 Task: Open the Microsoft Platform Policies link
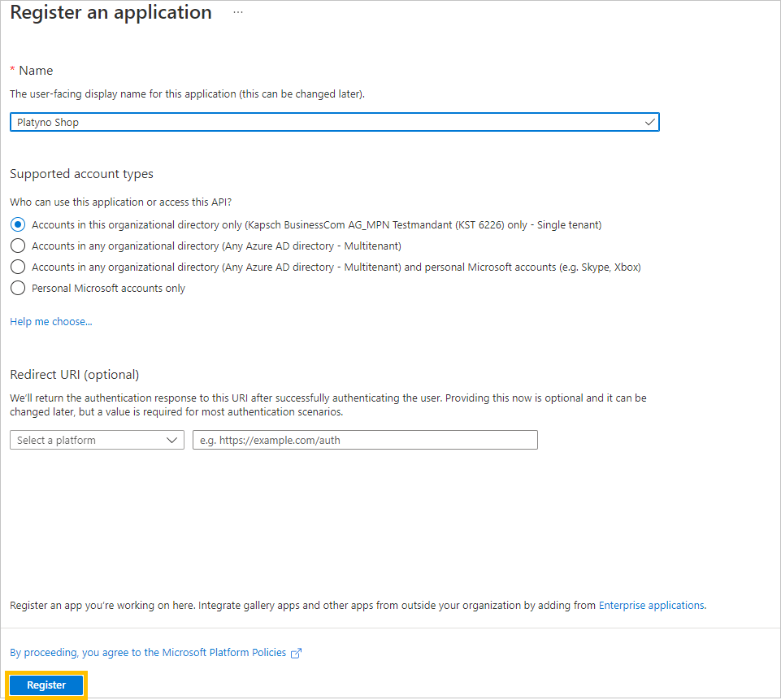tap(148, 653)
